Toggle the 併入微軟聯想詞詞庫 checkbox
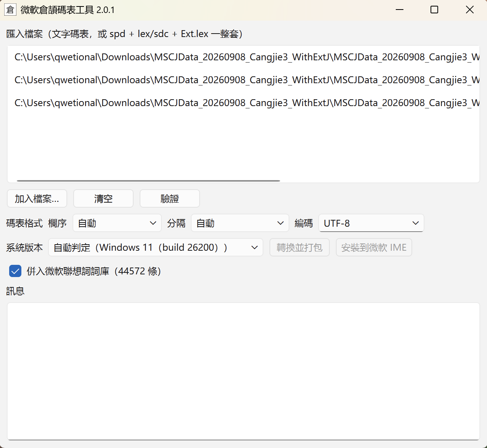This screenshot has height=448, width=487. (x=15, y=271)
